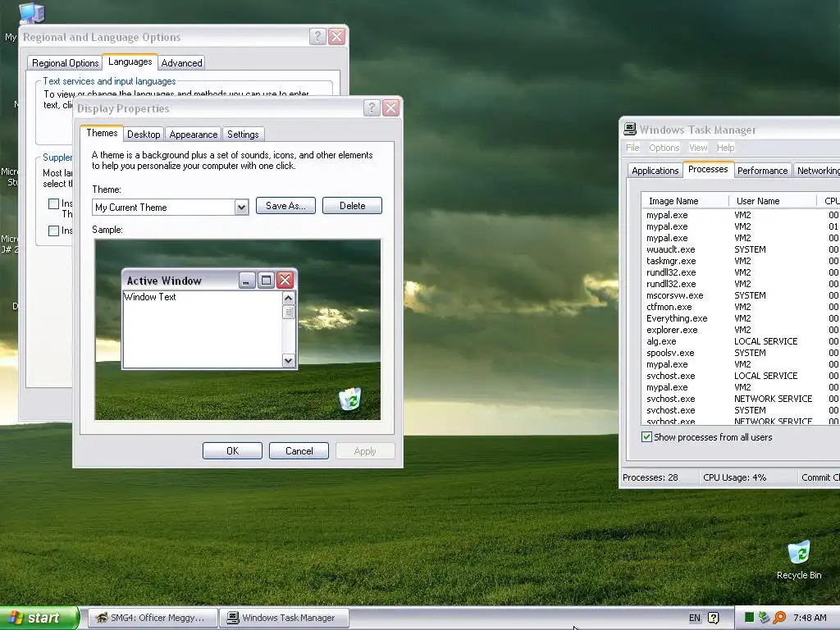Switch to Task Manager Networking tab
840x630 pixels.
click(x=816, y=171)
